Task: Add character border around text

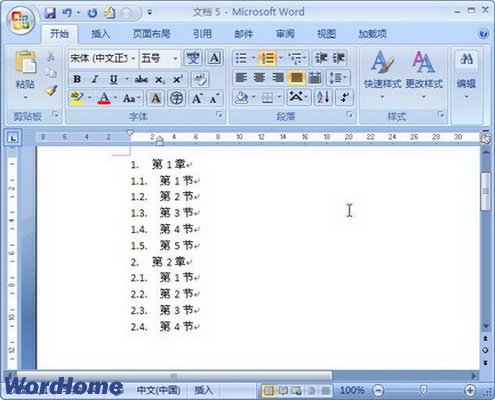Action: 214,58
